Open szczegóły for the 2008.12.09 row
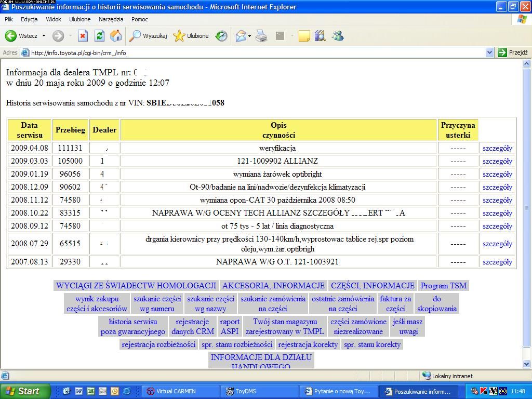 click(497, 187)
